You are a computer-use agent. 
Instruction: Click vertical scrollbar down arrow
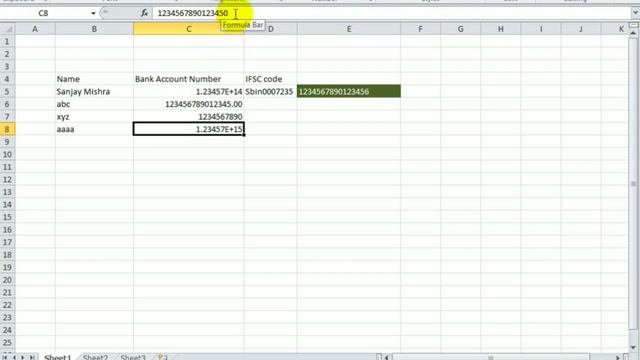coord(634,347)
